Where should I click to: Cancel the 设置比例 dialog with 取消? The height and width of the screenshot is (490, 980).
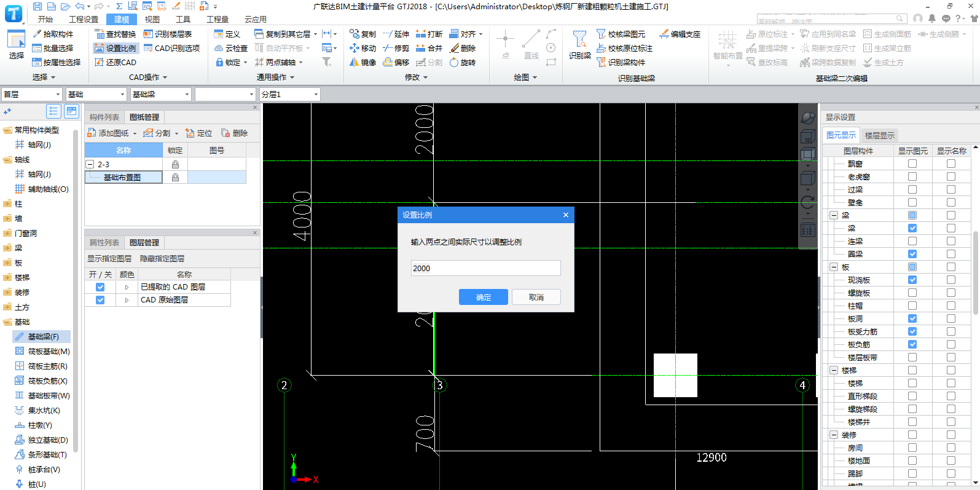click(536, 297)
